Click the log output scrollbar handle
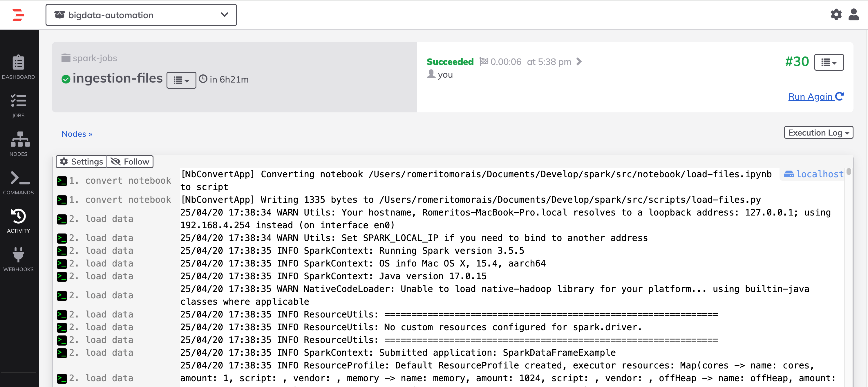The width and height of the screenshot is (868, 387). pos(849,171)
